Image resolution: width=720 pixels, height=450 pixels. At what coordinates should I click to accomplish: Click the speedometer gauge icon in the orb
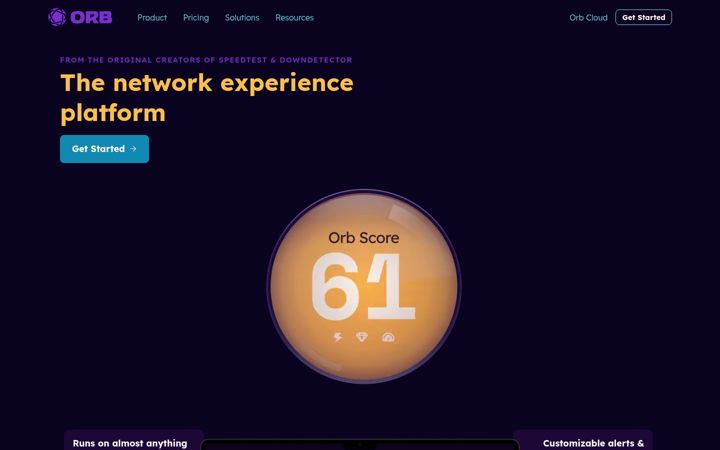pyautogui.click(x=388, y=337)
